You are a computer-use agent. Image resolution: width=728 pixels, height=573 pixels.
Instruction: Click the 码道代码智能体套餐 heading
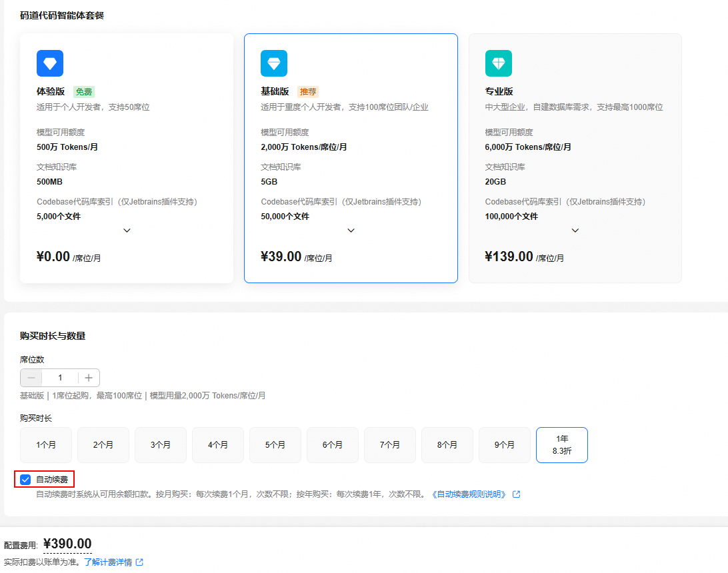click(62, 15)
